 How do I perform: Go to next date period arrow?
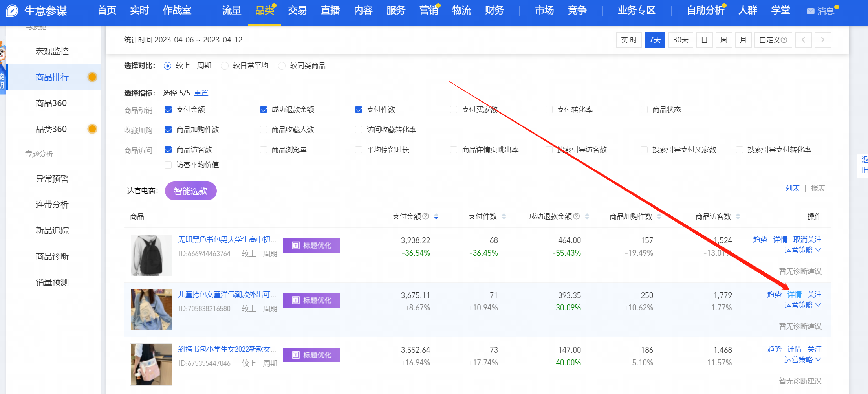coord(822,40)
